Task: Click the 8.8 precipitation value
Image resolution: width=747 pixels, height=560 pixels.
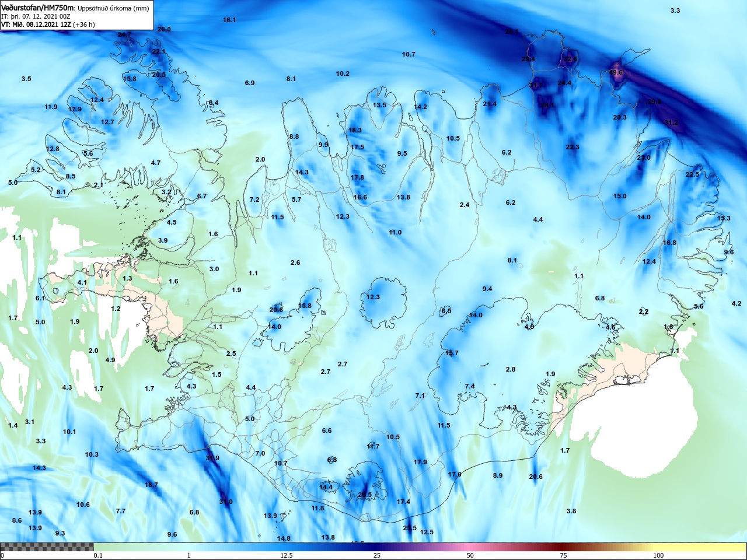Action: click(294, 137)
